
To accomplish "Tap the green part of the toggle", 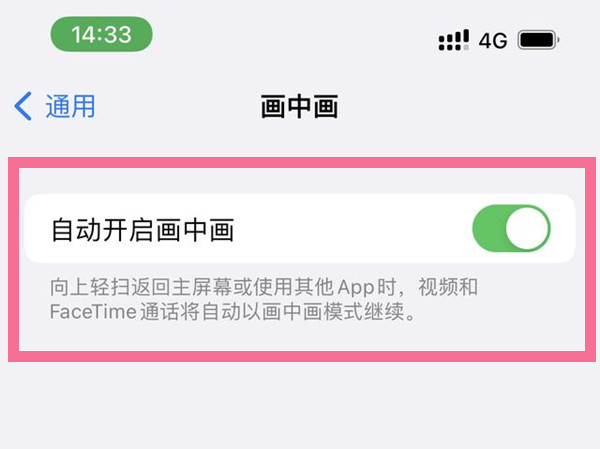I will tap(489, 228).
